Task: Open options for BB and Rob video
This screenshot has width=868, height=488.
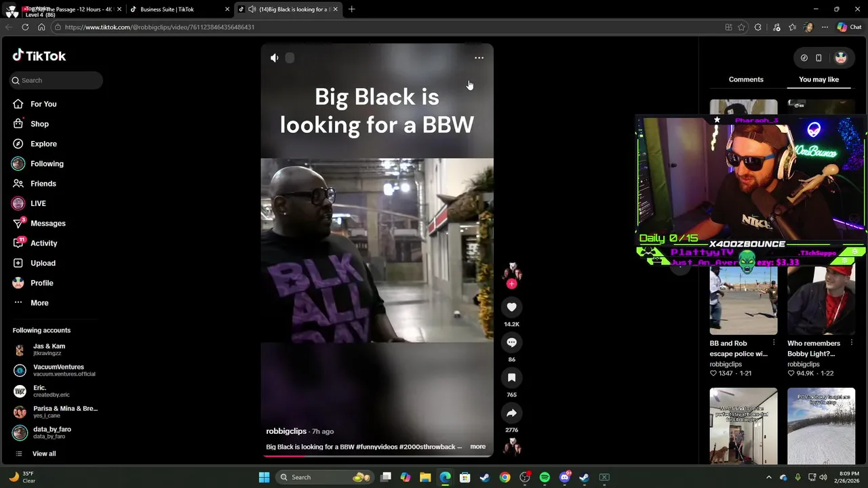Action: 774,343
